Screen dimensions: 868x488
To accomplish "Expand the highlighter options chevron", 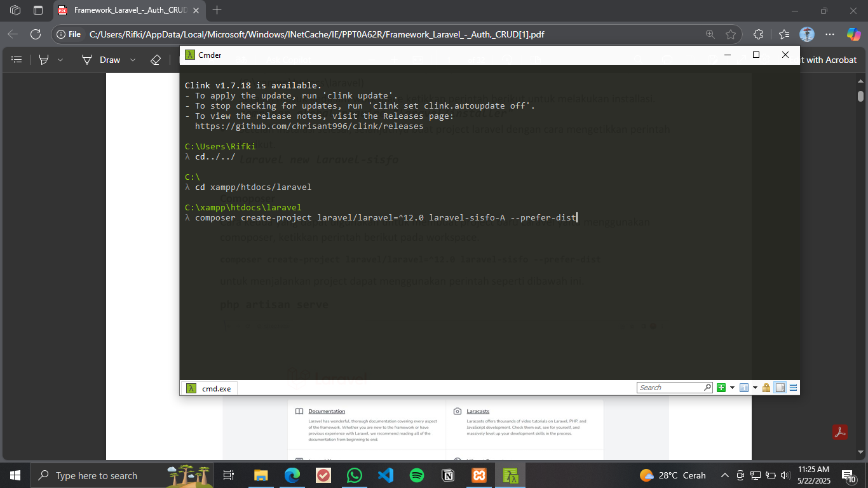I will 60,60.
